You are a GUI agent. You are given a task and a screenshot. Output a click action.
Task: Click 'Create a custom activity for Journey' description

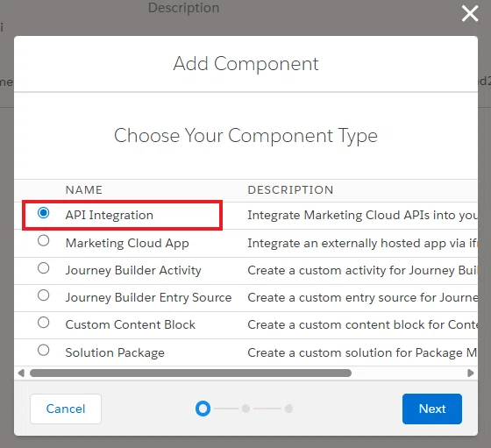[x=363, y=271]
